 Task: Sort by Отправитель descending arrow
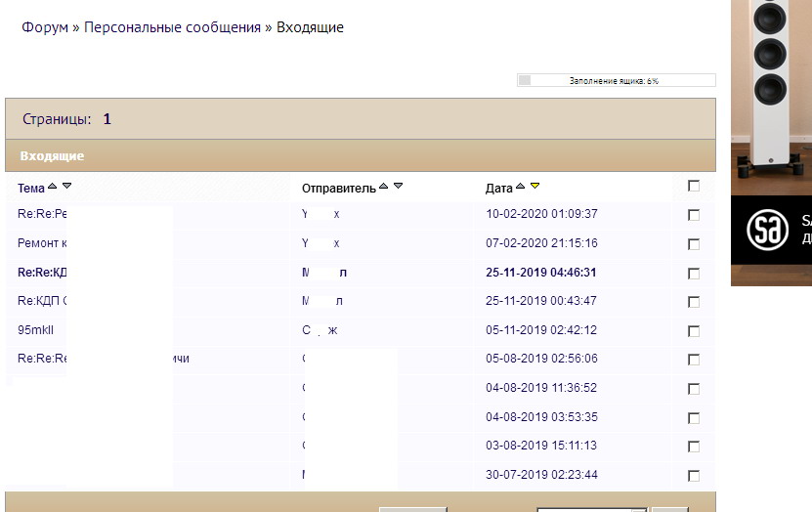(x=398, y=186)
